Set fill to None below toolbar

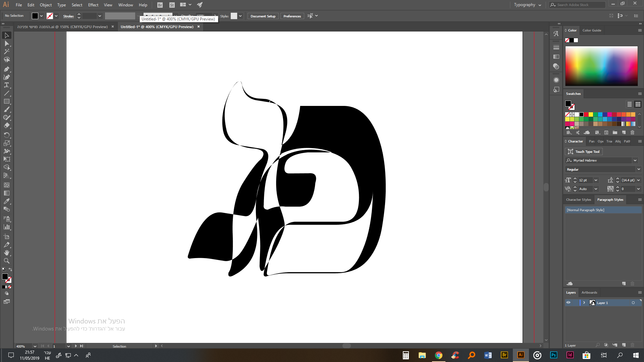click(9, 287)
